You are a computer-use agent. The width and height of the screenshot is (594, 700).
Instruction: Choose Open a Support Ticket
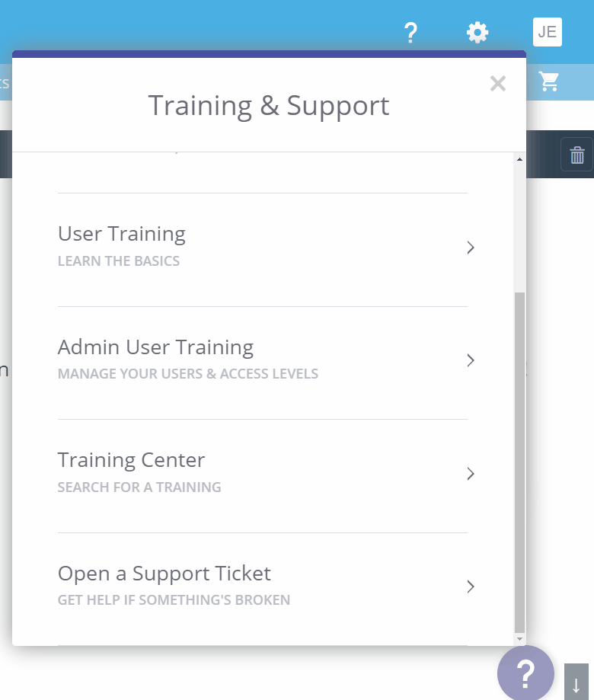tap(164, 574)
